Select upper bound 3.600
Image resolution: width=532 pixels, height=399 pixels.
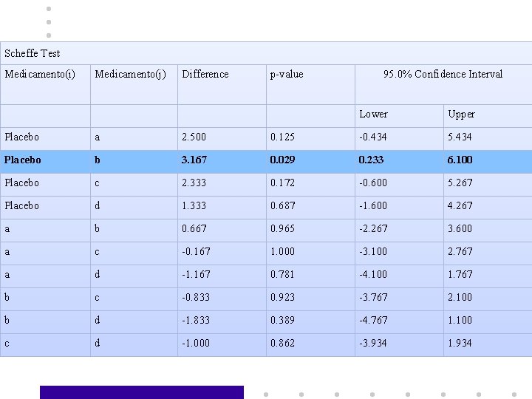(460, 228)
